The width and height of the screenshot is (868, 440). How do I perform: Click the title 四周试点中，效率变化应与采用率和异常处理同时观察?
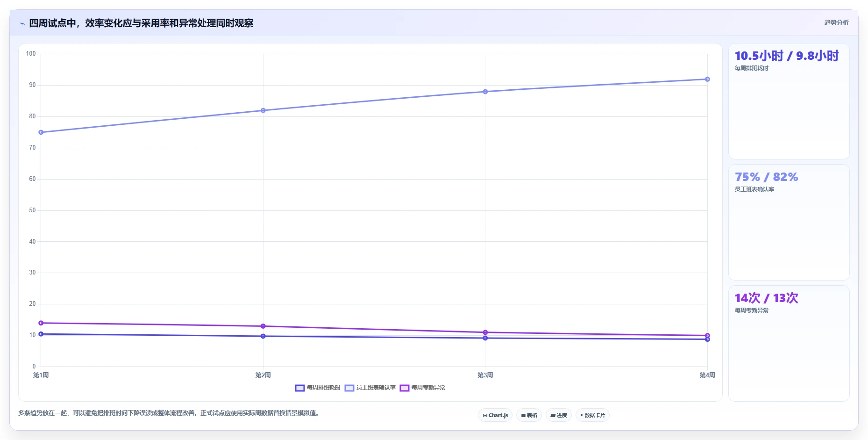tap(141, 23)
